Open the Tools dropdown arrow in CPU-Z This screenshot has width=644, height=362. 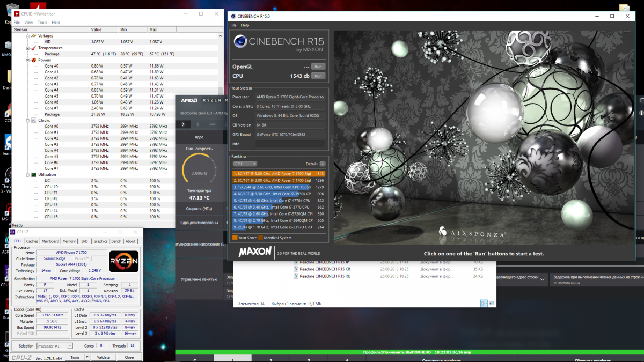[87, 357]
